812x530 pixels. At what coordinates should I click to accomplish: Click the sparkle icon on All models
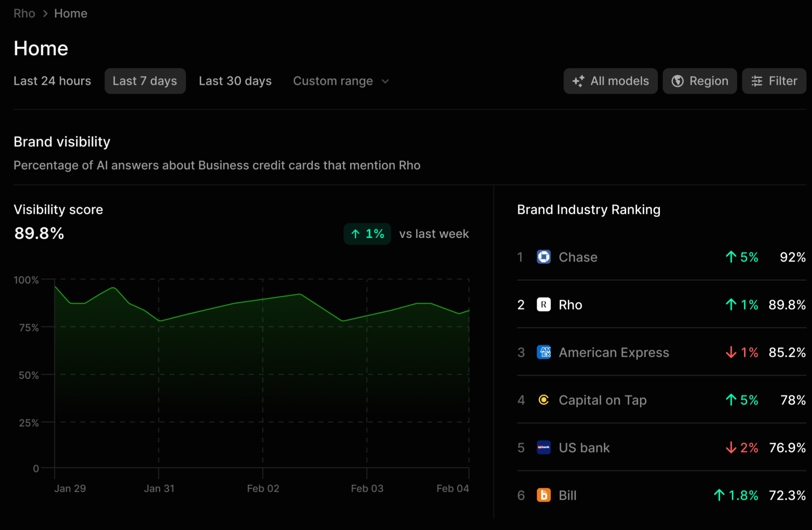(578, 81)
